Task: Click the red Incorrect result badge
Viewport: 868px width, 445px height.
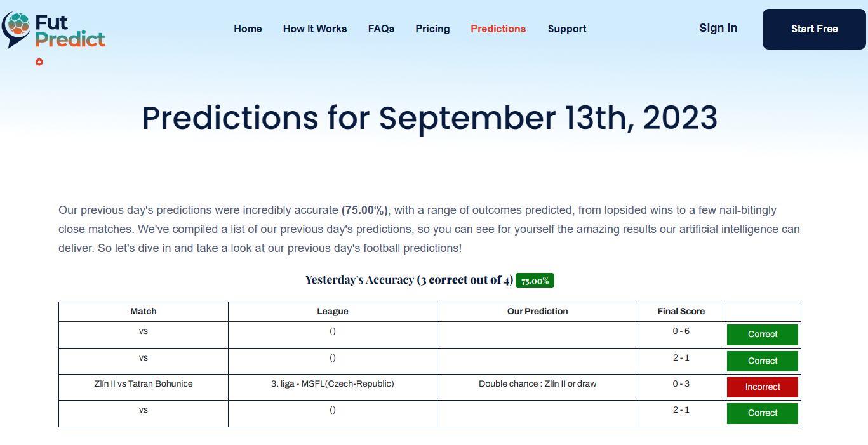Action: [x=763, y=387]
